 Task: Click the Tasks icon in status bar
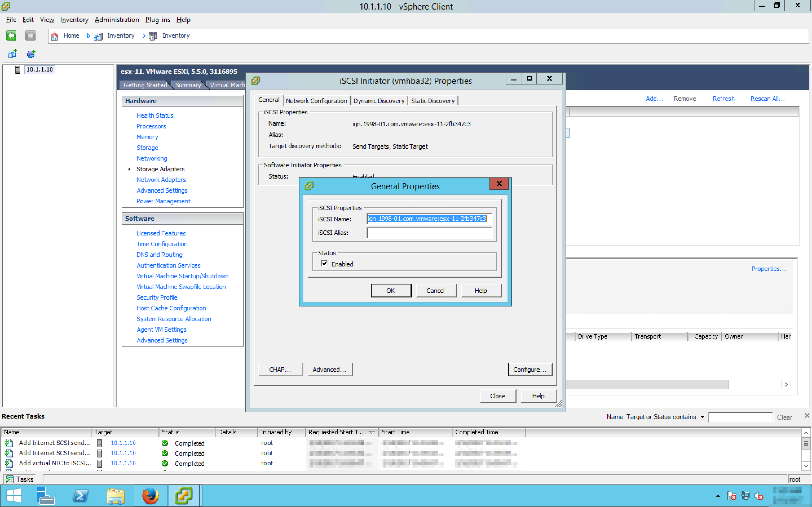click(9, 479)
